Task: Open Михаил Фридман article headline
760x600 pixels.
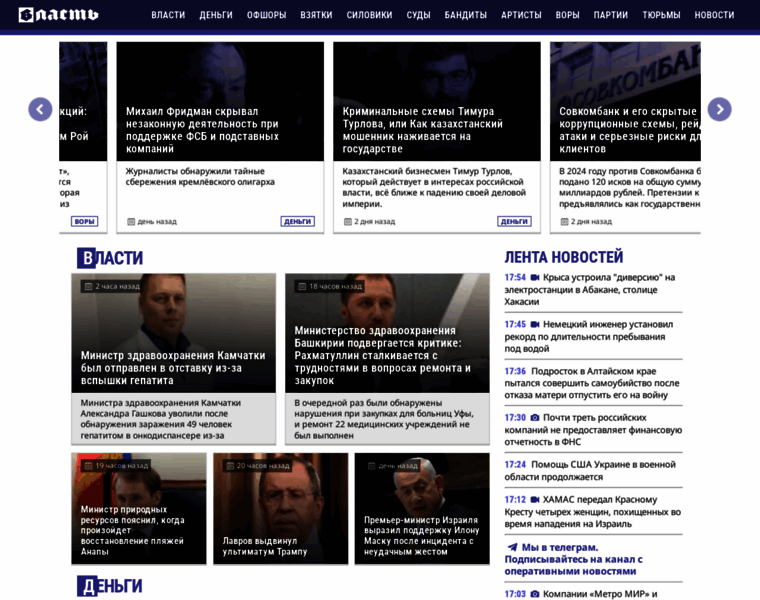Action: [203, 130]
